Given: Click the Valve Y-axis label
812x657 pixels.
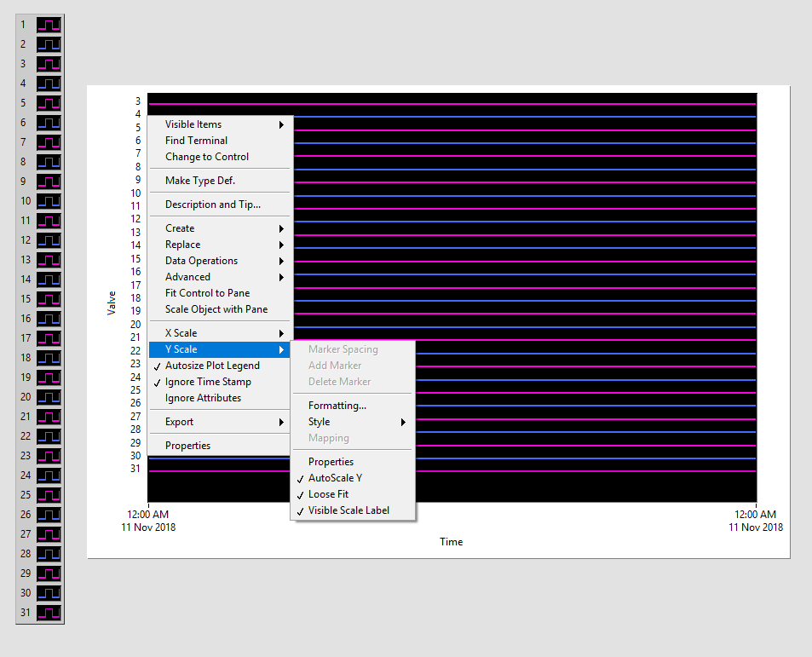Looking at the screenshot, I should coord(112,303).
